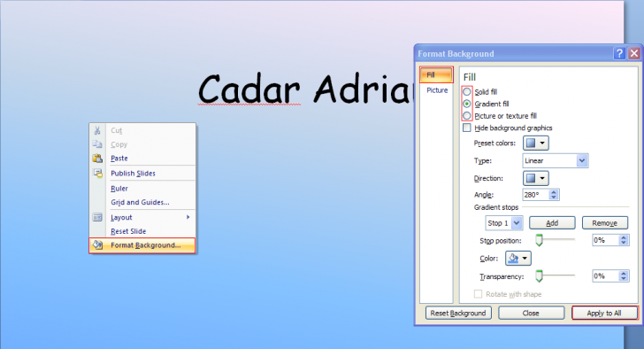
Task: Click the Reset Background button
Action: tap(458, 313)
